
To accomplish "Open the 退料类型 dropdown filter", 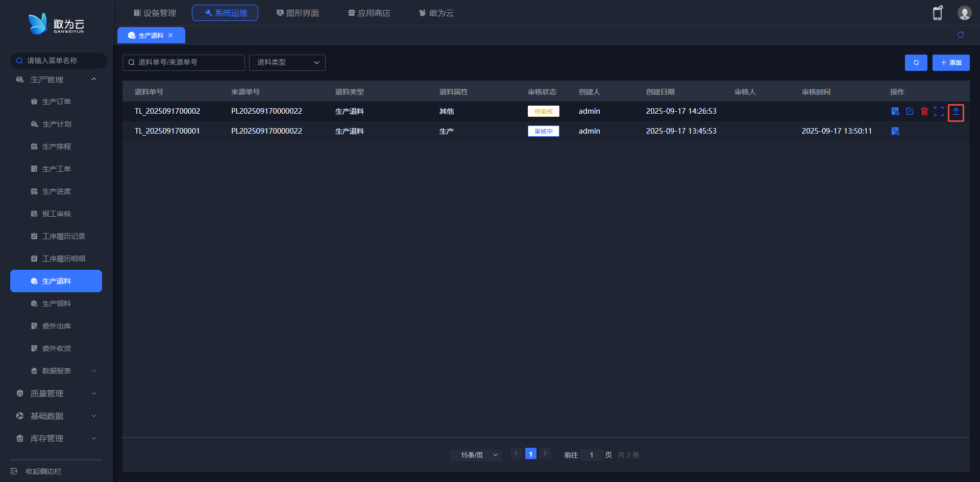I will pyautogui.click(x=287, y=62).
